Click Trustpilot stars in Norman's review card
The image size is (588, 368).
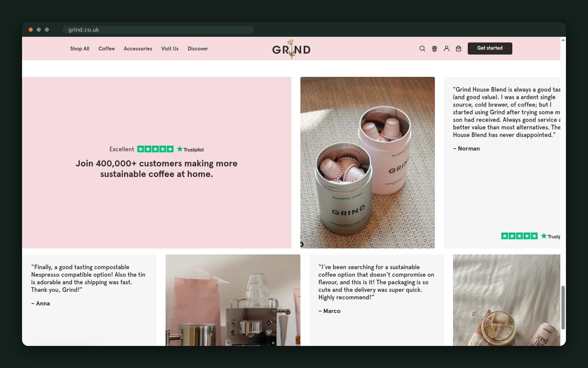(519, 236)
